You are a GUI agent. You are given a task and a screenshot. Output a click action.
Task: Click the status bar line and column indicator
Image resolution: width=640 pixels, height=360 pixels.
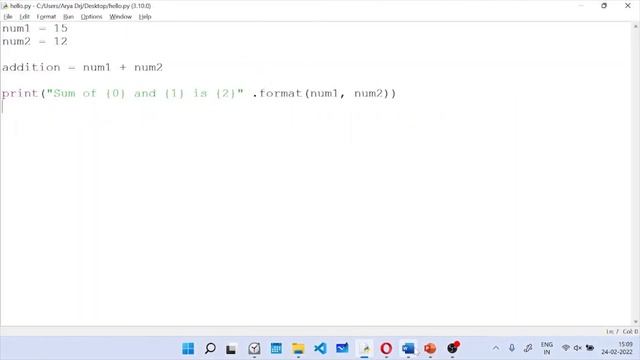pos(622,331)
